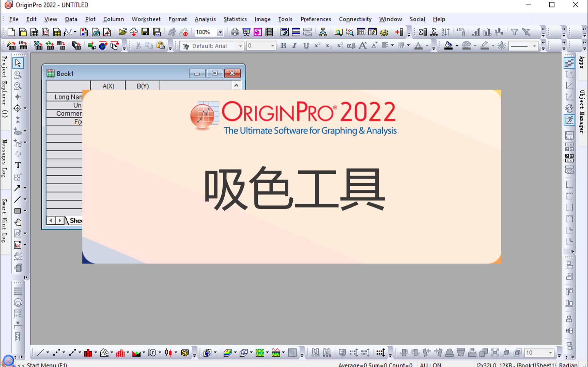Open the Statistics menu
The width and height of the screenshot is (588, 367).
pyautogui.click(x=235, y=19)
